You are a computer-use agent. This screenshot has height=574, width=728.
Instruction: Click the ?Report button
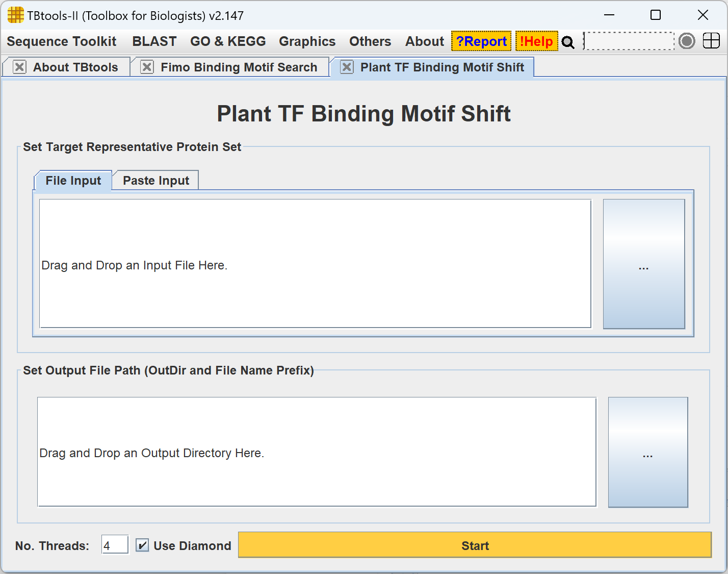click(481, 41)
